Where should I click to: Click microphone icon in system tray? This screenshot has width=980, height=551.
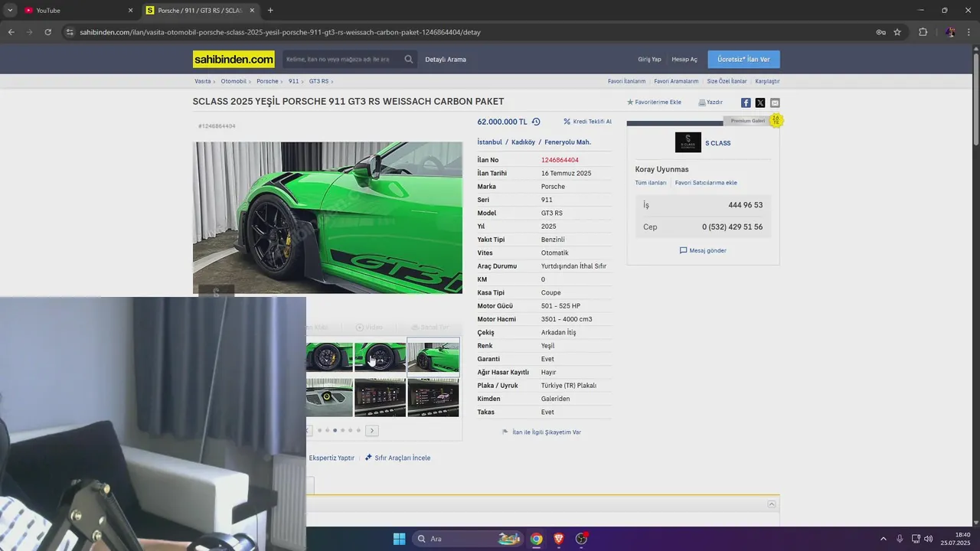(x=900, y=539)
